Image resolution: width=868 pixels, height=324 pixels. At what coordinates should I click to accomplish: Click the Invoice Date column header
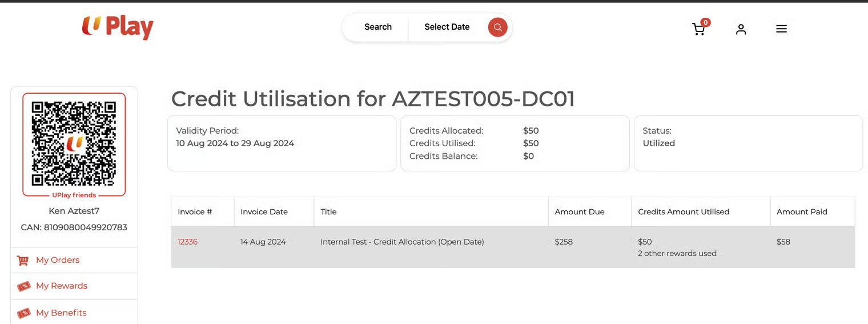coord(264,211)
